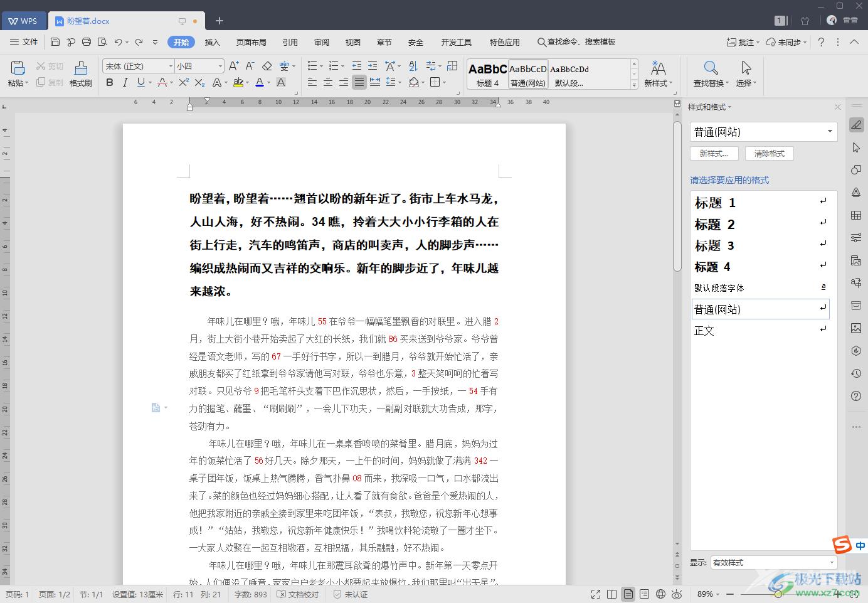Click the Save icon in quick access toolbar

[55, 42]
